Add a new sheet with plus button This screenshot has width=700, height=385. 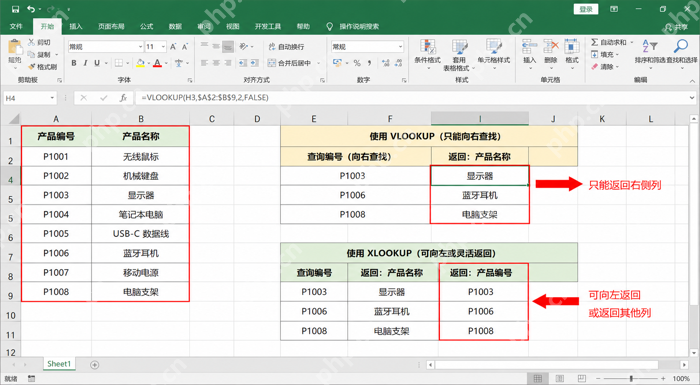pos(95,365)
